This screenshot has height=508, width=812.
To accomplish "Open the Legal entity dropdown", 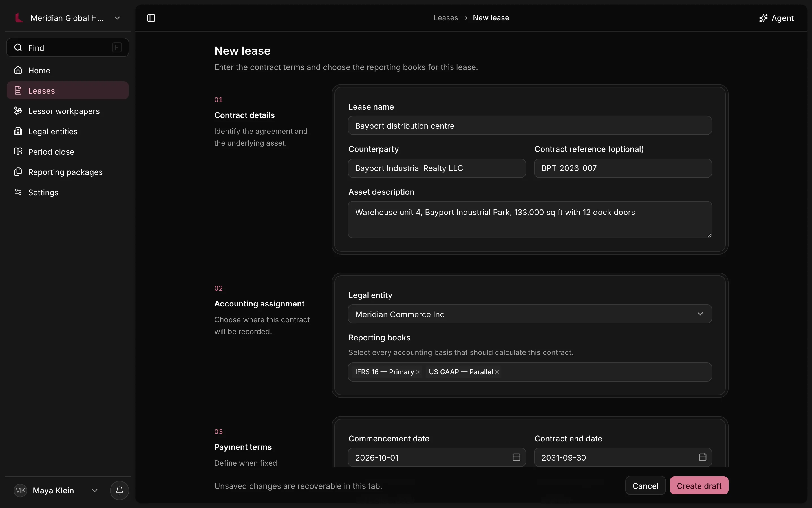I will [530, 314].
